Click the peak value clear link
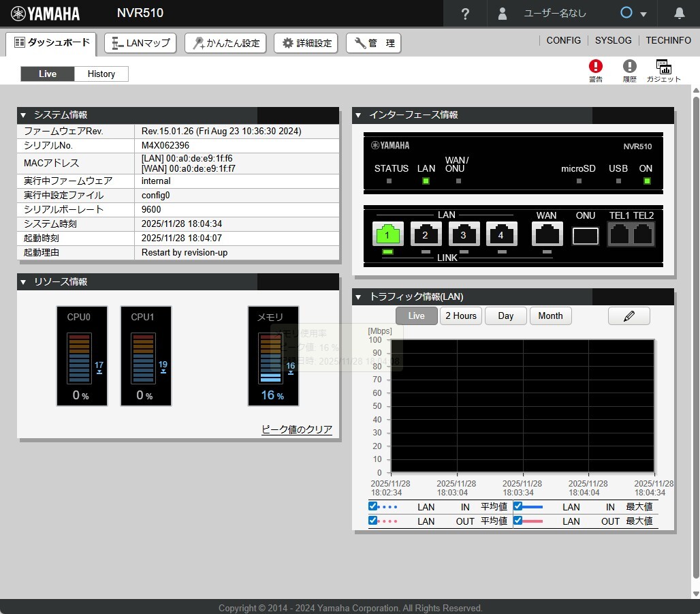700x614 pixels. pos(297,429)
